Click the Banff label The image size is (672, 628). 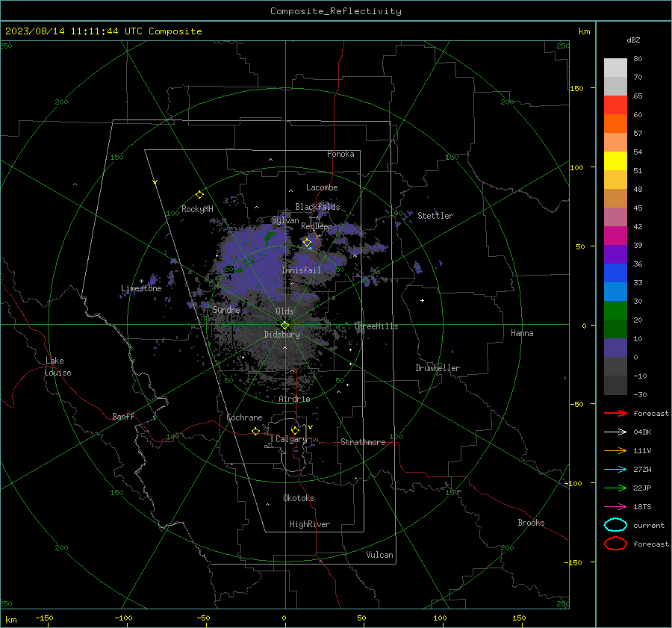coord(123,417)
